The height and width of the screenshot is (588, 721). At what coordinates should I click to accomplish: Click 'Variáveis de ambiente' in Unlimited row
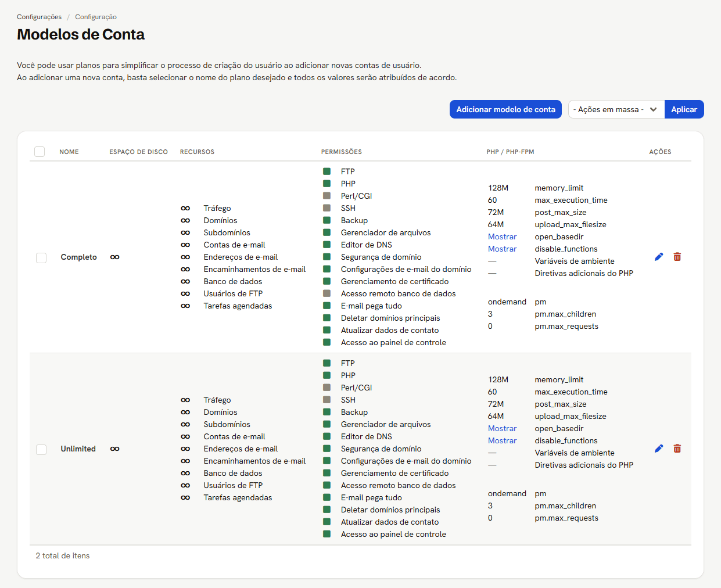pyautogui.click(x=575, y=453)
